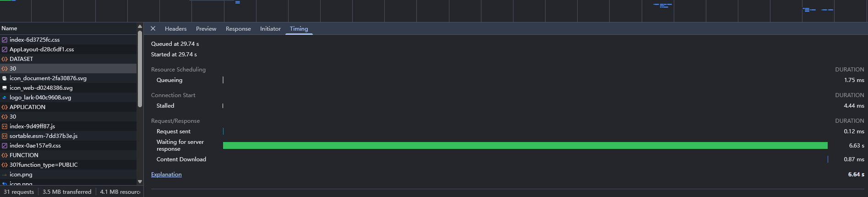Click the AppLayout-d28c6df1.css file icon
Image resolution: width=868 pixels, height=197 pixels.
(x=5, y=49)
